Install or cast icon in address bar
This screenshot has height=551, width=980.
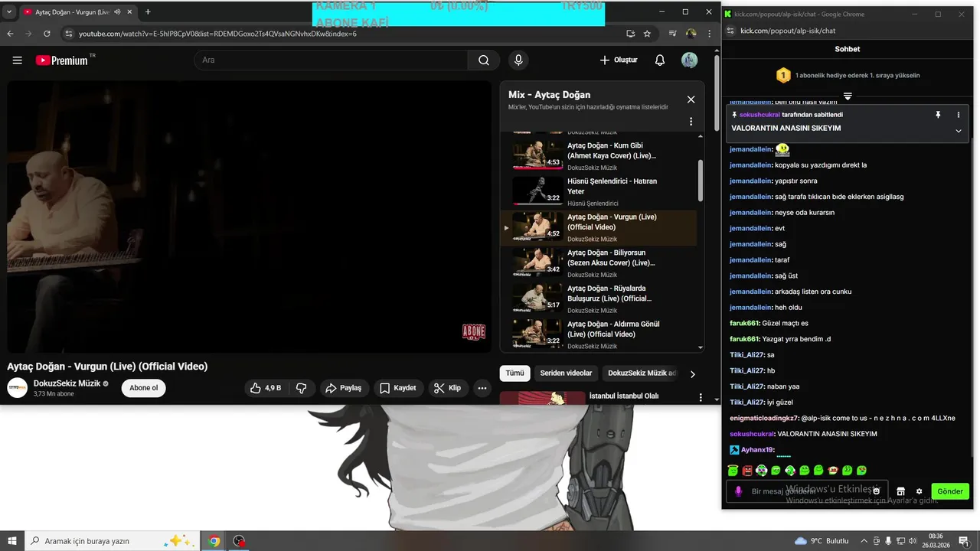[630, 34]
